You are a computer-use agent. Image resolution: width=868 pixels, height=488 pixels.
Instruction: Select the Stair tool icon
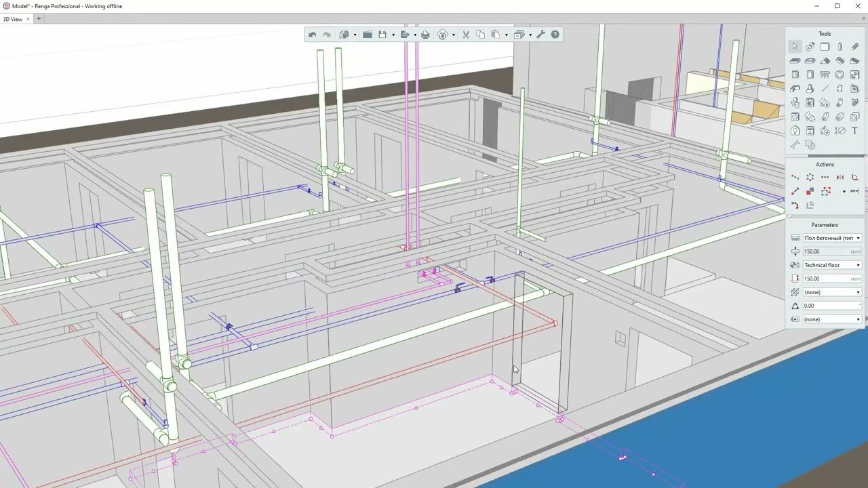click(840, 60)
